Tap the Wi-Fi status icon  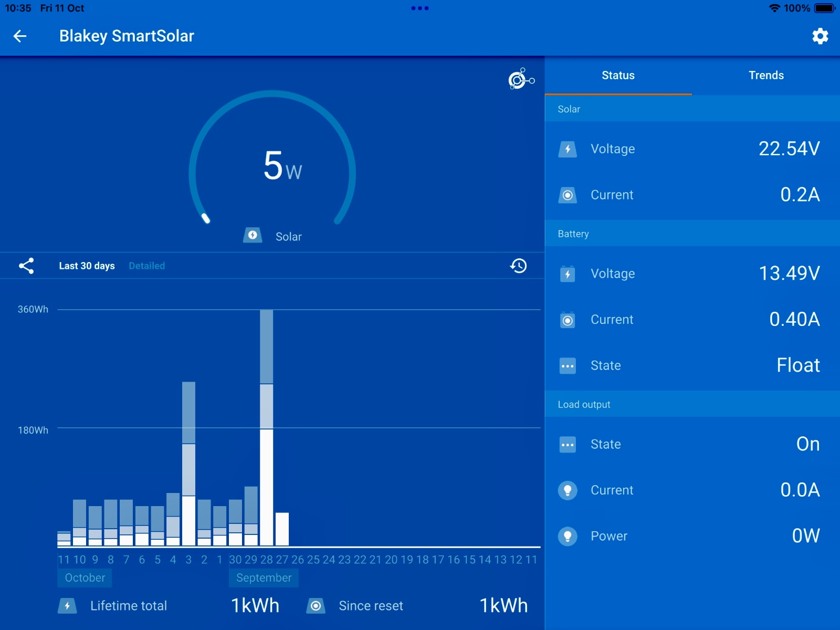pyautogui.click(x=774, y=8)
